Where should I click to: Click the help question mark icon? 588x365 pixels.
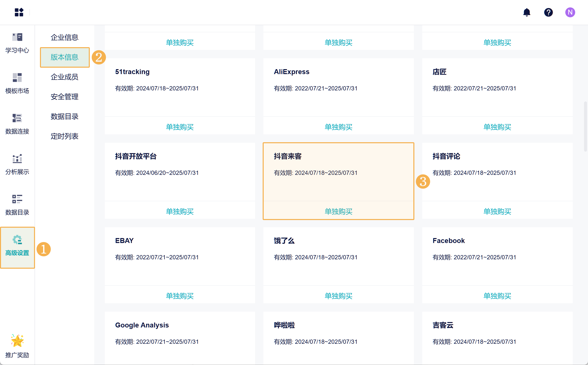[x=548, y=12]
